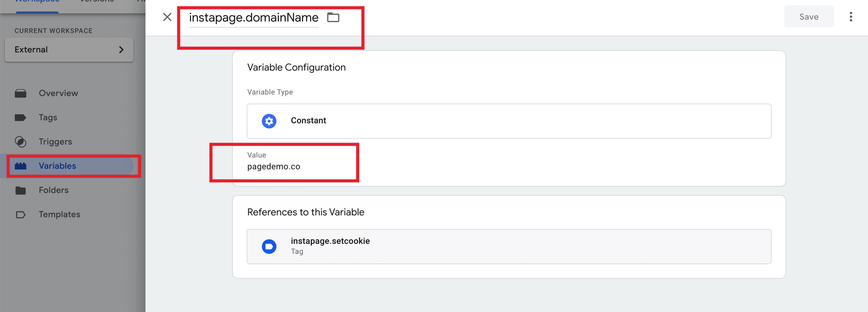The width and height of the screenshot is (868, 312).
Task: Edit the instapage.domainName title field
Action: pyautogui.click(x=253, y=18)
